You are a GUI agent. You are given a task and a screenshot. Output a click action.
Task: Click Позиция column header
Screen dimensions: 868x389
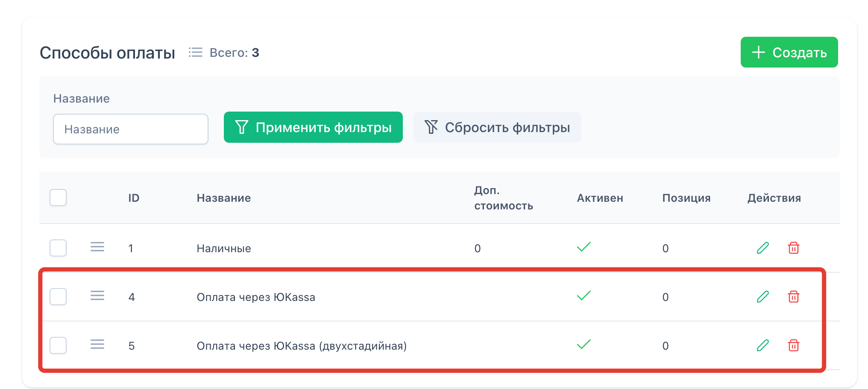(x=686, y=198)
